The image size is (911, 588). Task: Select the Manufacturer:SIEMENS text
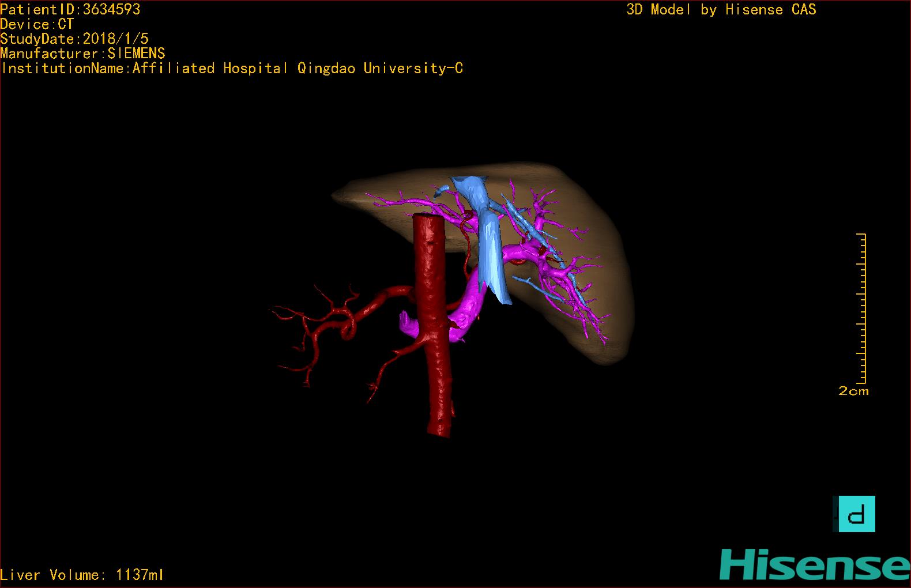82,54
